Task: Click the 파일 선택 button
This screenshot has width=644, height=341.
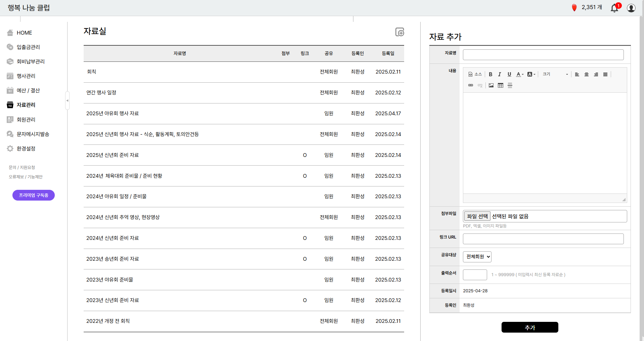Action: tap(477, 216)
